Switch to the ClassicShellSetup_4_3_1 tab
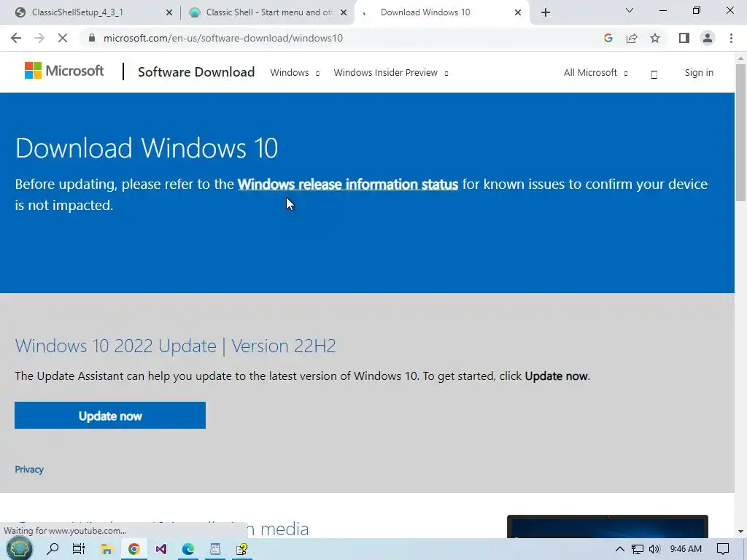The image size is (747, 560). [x=77, y=12]
